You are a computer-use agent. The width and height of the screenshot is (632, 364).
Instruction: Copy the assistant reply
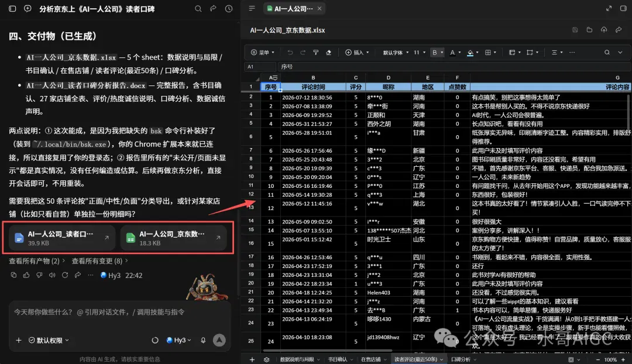(13, 275)
